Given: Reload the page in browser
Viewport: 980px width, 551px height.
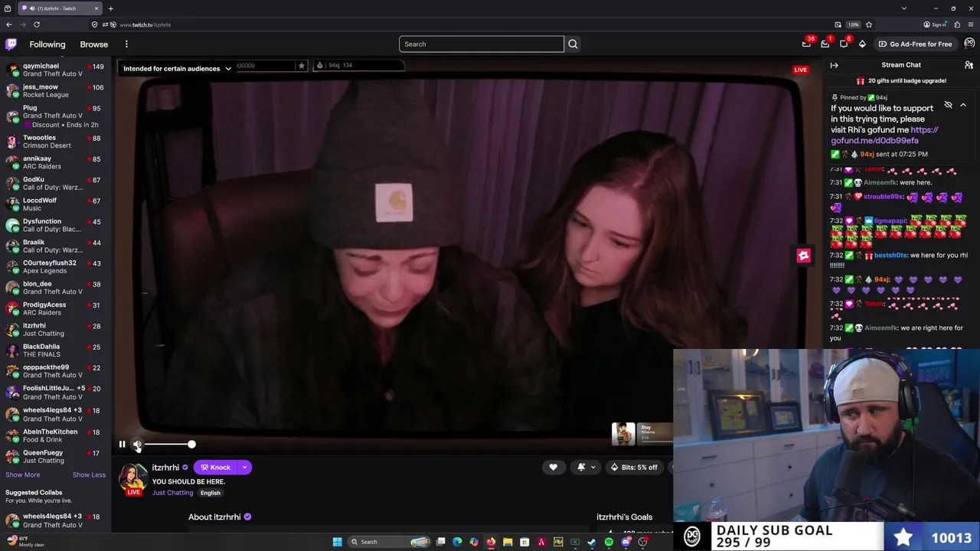Looking at the screenshot, I should pos(36,24).
